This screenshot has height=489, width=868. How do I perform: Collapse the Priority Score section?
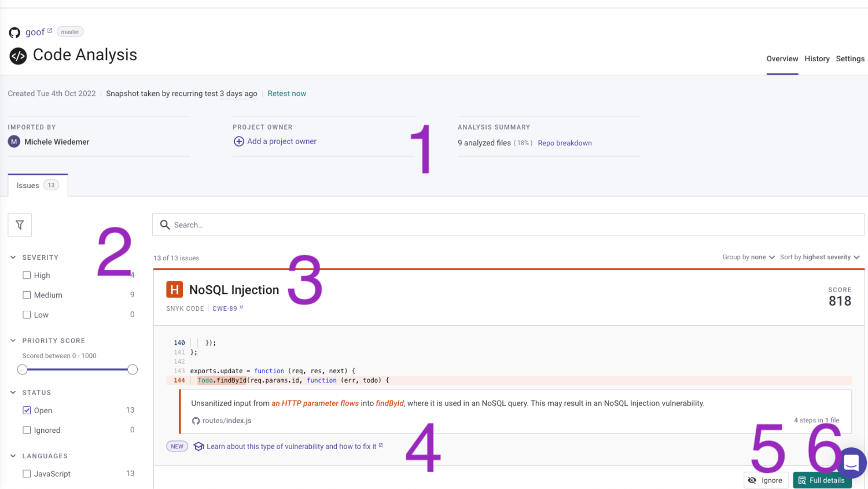[13, 341]
